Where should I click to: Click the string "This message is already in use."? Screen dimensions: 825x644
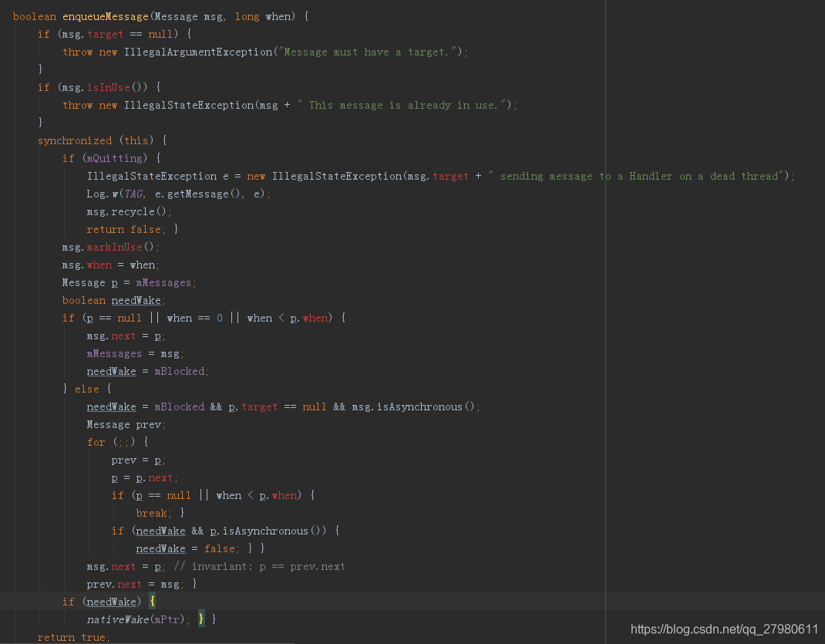click(403, 105)
